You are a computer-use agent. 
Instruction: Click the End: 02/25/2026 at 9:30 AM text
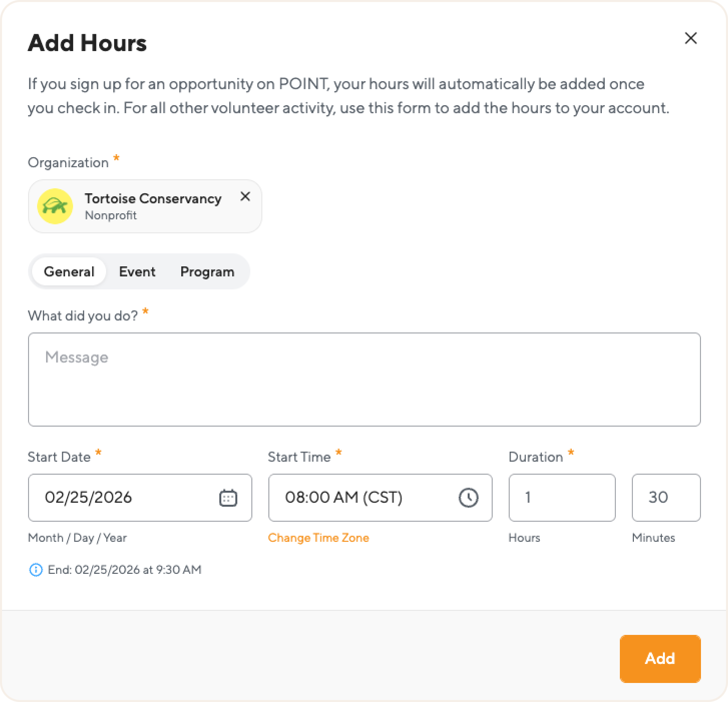pos(125,570)
